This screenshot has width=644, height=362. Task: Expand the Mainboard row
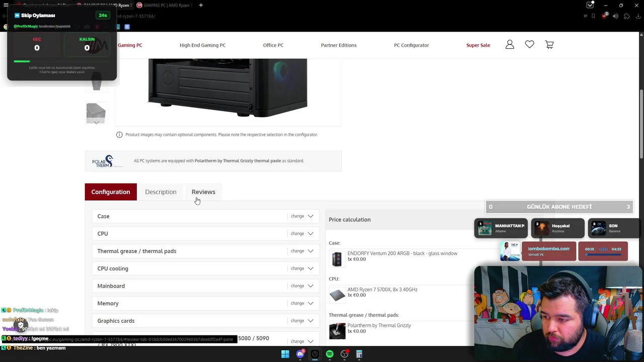click(x=205, y=286)
